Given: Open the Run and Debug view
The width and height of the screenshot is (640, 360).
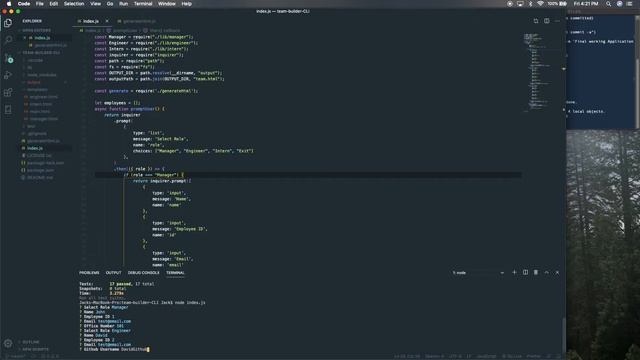Looking at the screenshot, I should coord(8,75).
